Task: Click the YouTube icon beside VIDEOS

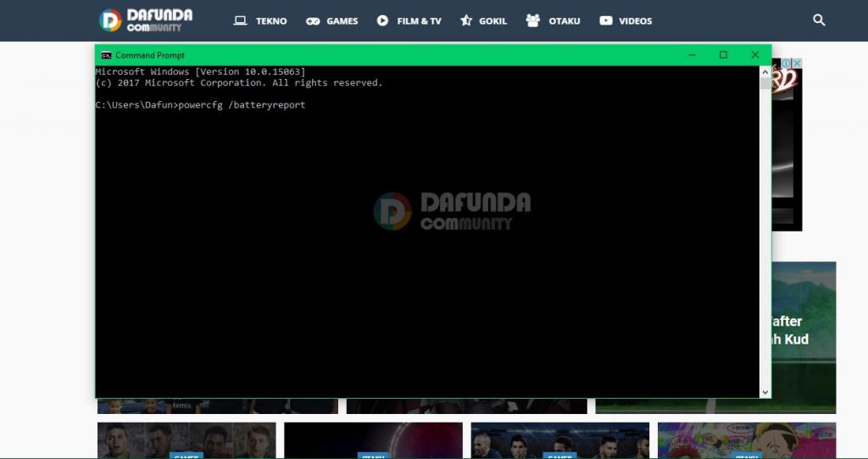Action: click(605, 20)
